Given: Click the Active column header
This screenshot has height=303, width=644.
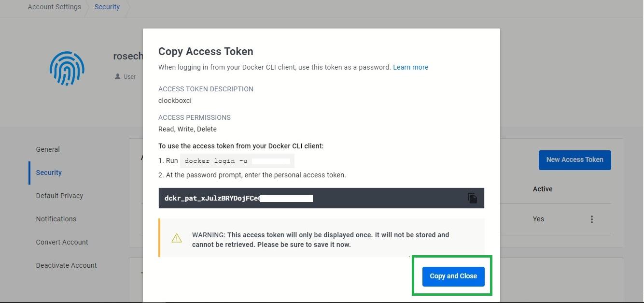Looking at the screenshot, I should point(543,189).
